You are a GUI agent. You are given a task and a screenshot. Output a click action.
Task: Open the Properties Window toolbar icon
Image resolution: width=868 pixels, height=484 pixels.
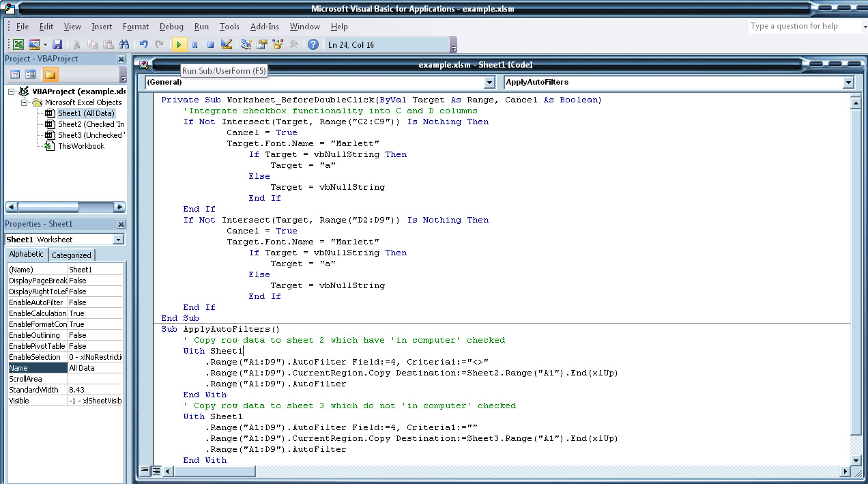pos(262,44)
